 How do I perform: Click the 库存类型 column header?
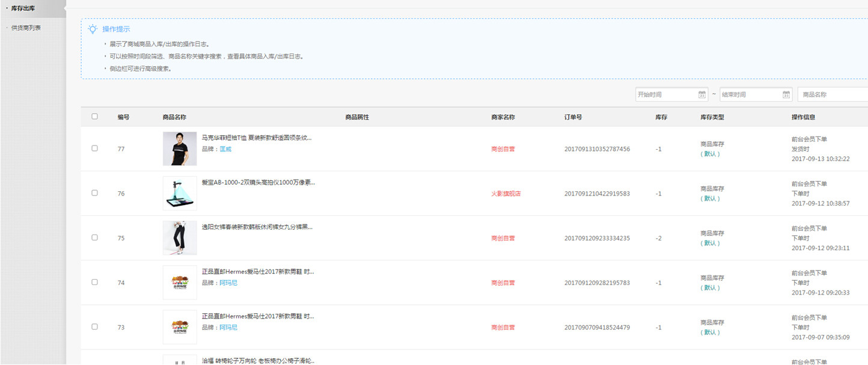point(712,117)
